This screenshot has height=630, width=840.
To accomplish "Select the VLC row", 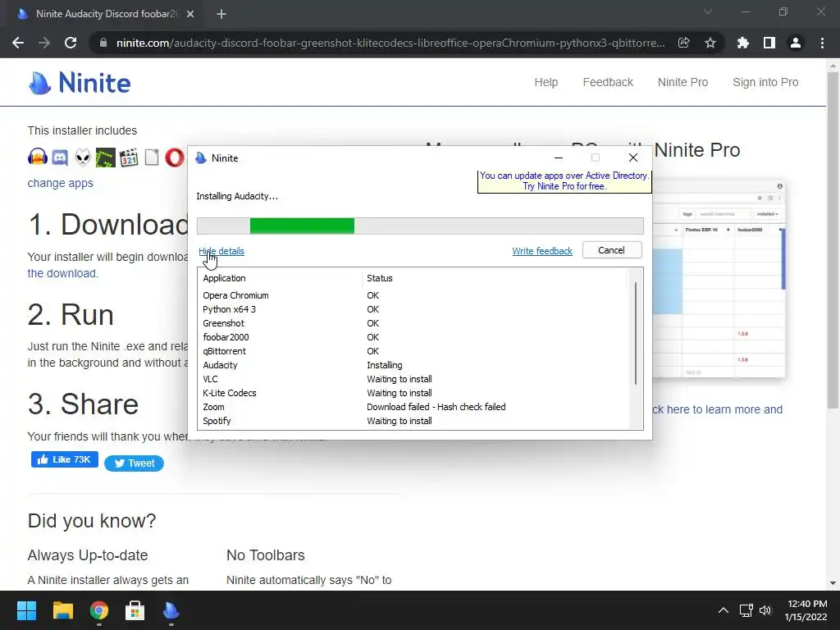I will 413,379.
